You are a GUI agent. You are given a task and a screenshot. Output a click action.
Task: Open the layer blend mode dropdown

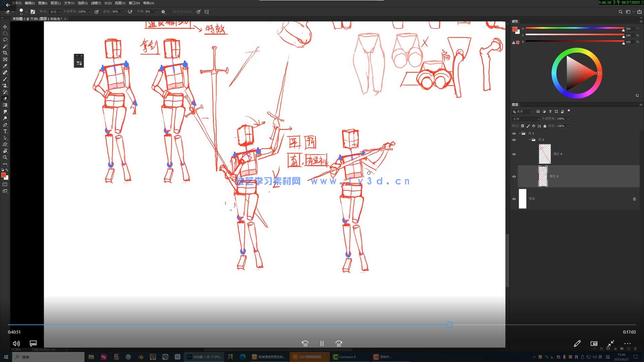tap(526, 119)
